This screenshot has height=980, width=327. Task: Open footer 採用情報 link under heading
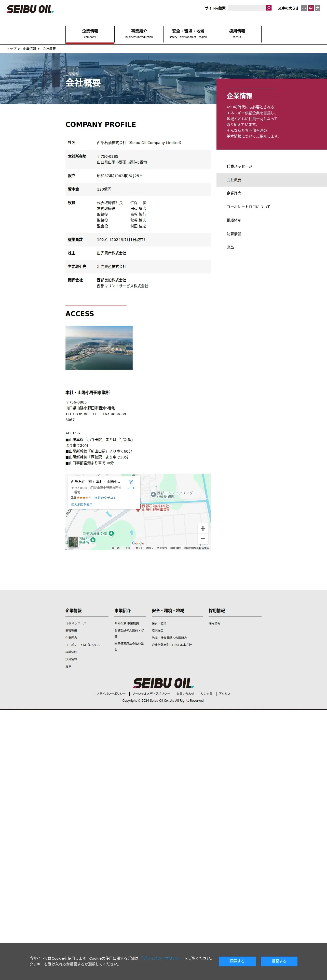pos(214,623)
